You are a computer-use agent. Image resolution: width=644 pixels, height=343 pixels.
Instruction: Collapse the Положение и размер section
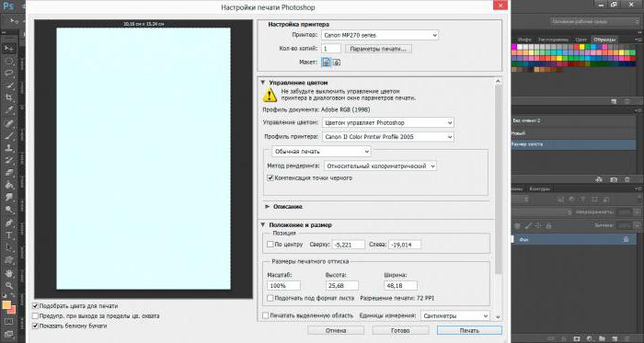(263, 225)
